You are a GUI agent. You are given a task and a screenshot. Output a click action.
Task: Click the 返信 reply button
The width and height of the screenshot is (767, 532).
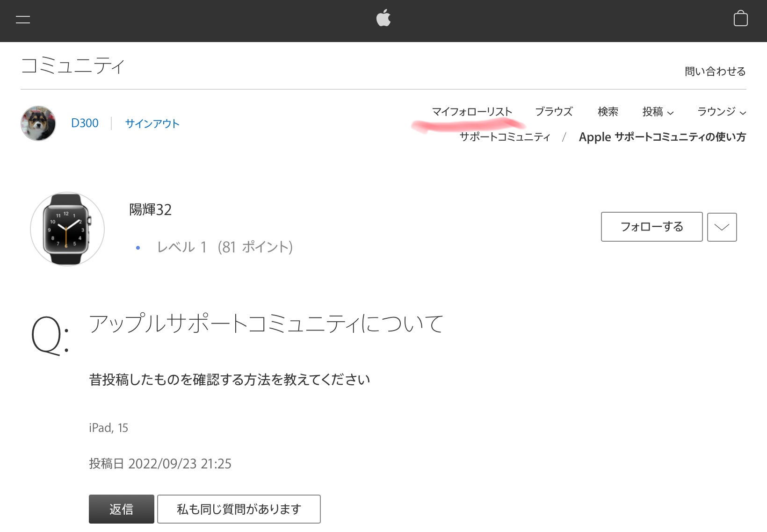(x=122, y=509)
